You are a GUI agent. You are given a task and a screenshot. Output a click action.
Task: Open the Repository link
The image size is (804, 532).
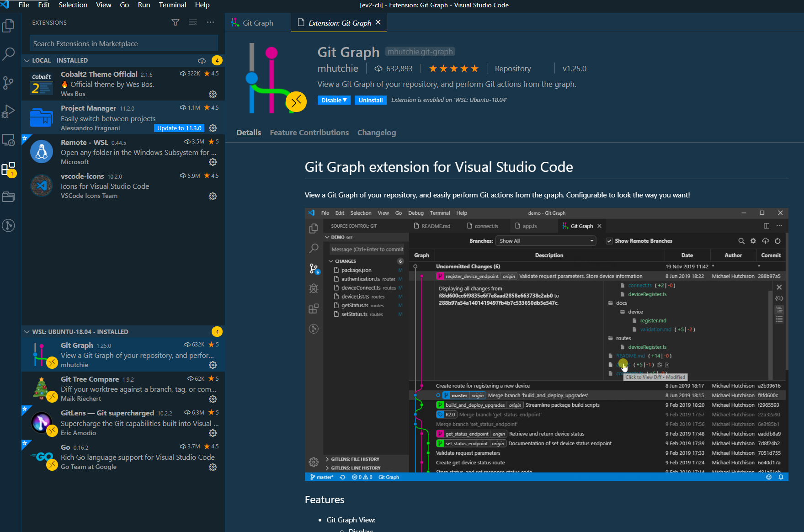(x=513, y=69)
